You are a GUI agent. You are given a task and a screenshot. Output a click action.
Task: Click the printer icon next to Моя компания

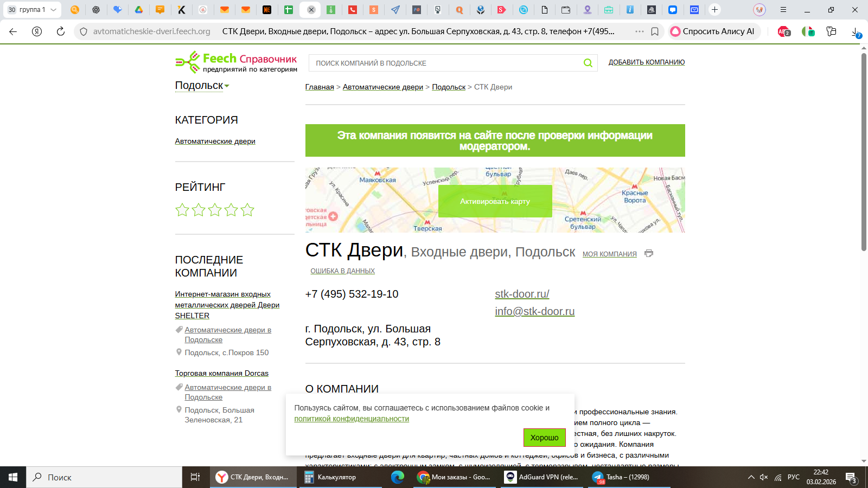(649, 253)
